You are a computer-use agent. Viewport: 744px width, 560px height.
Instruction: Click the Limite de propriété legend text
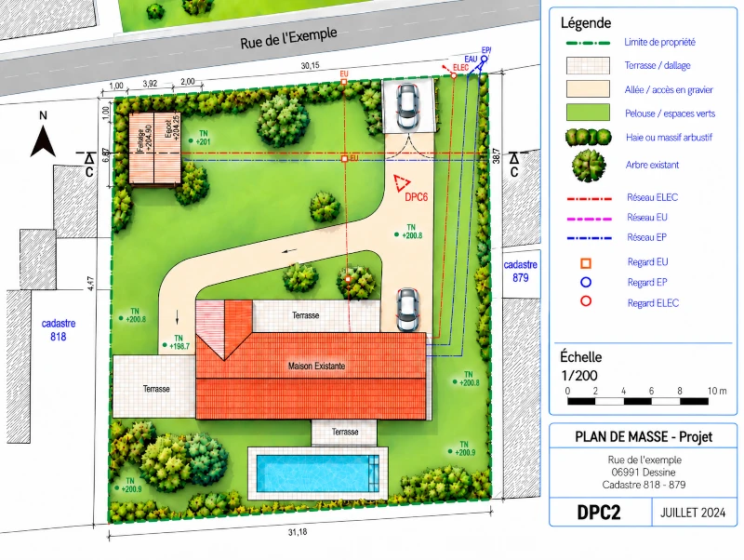[x=659, y=42]
